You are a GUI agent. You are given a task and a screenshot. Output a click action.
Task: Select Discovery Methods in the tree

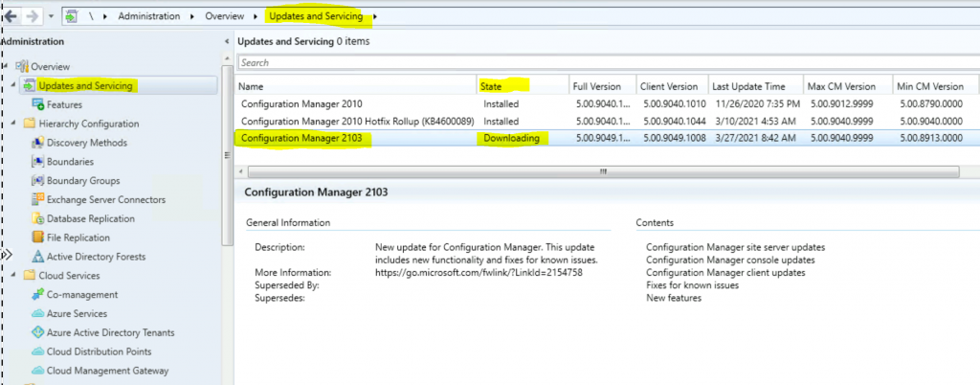[x=87, y=143]
